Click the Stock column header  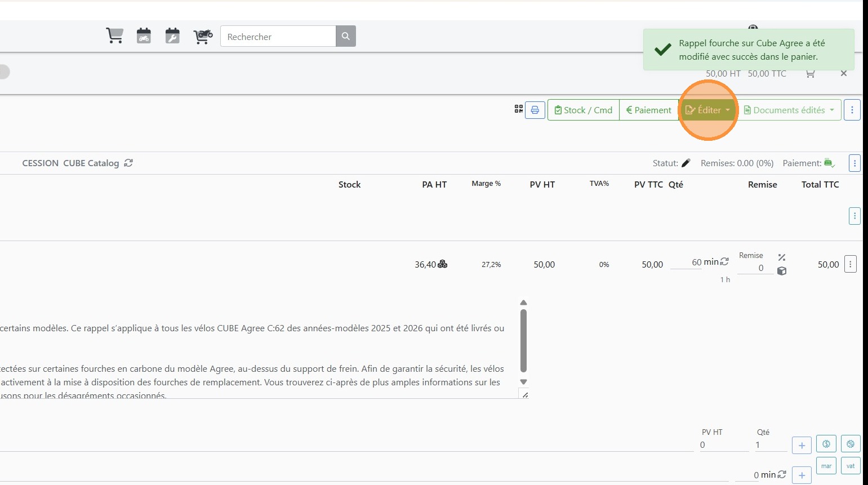[349, 185]
